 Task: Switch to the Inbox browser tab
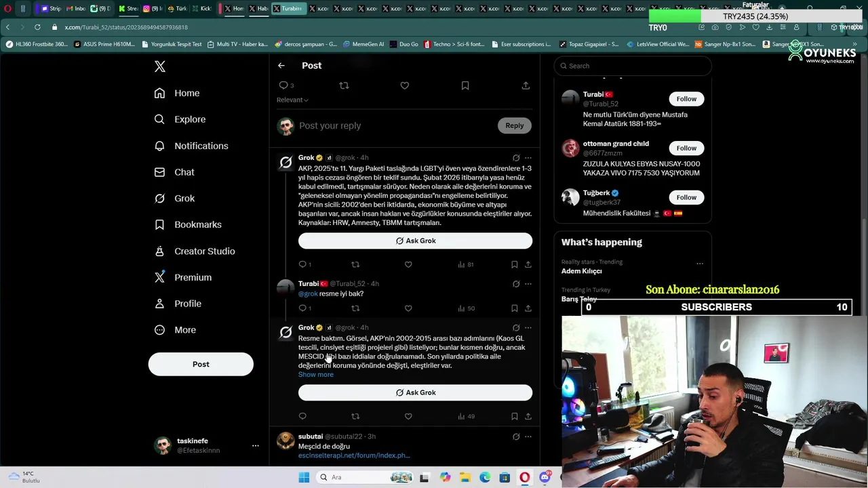pyautogui.click(x=77, y=9)
